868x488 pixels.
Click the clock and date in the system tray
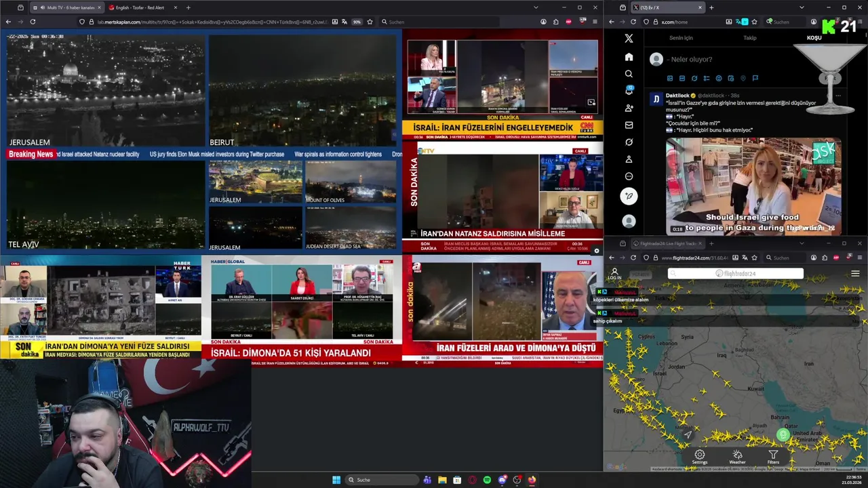coord(853,479)
